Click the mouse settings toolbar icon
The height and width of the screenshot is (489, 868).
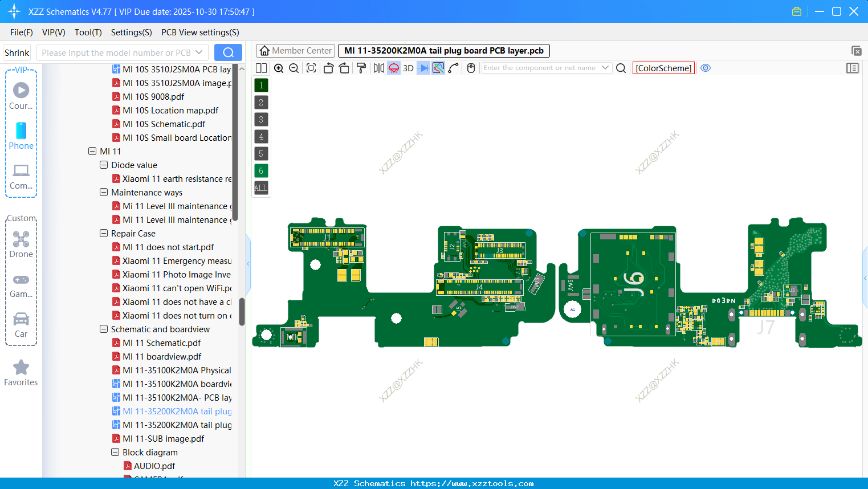coord(470,68)
